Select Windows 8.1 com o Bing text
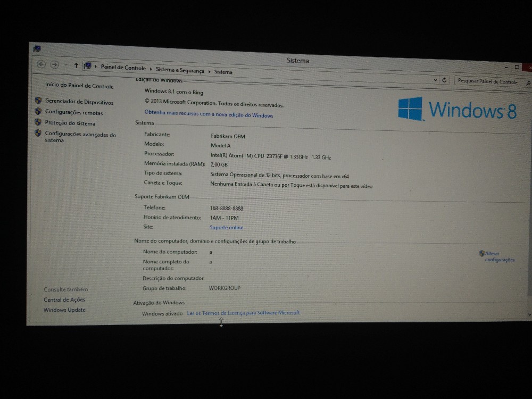 tap(174, 92)
